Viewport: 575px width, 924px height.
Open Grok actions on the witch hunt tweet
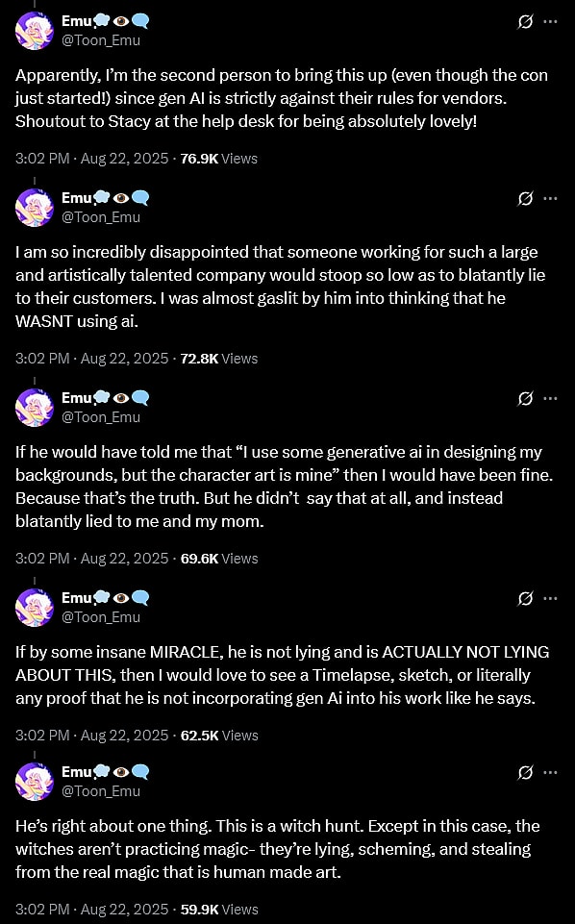pos(525,772)
